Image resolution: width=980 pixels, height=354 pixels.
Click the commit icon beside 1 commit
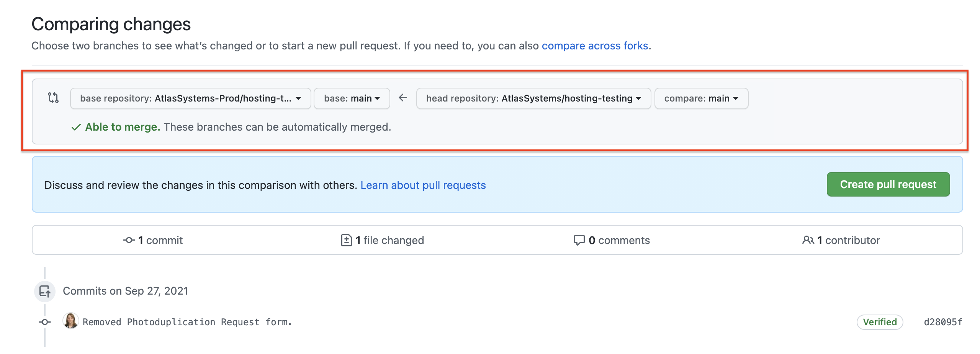click(x=129, y=240)
